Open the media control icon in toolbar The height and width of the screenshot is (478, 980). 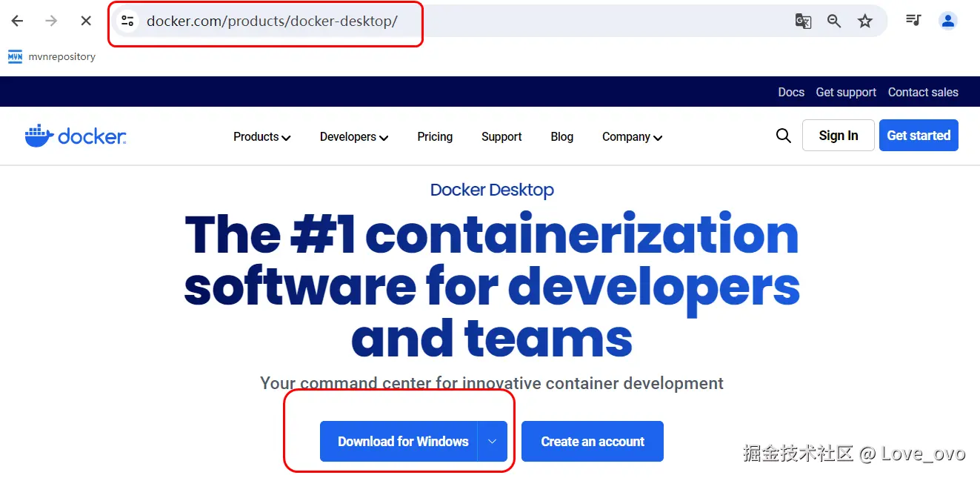tap(913, 21)
